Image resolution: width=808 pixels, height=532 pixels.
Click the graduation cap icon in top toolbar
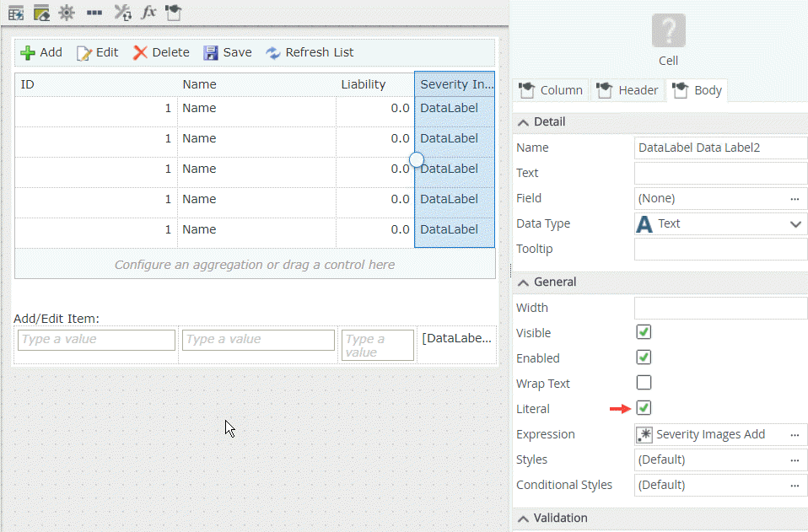(x=173, y=13)
